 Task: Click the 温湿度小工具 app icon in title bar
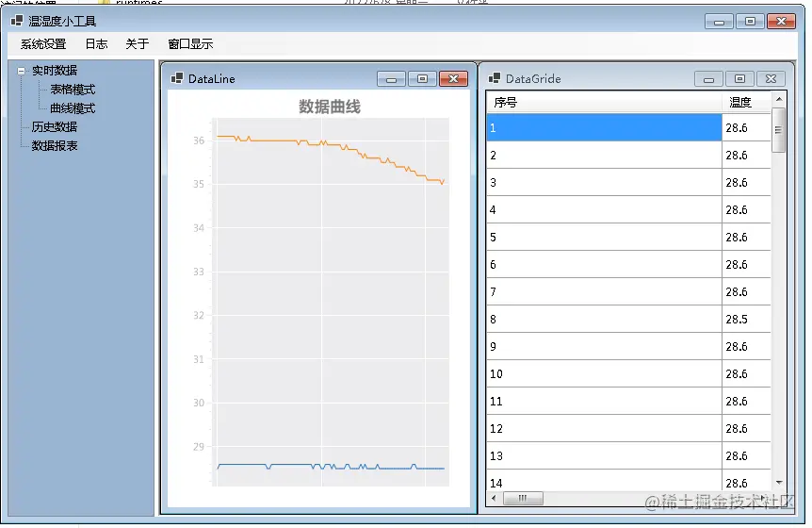(x=17, y=21)
